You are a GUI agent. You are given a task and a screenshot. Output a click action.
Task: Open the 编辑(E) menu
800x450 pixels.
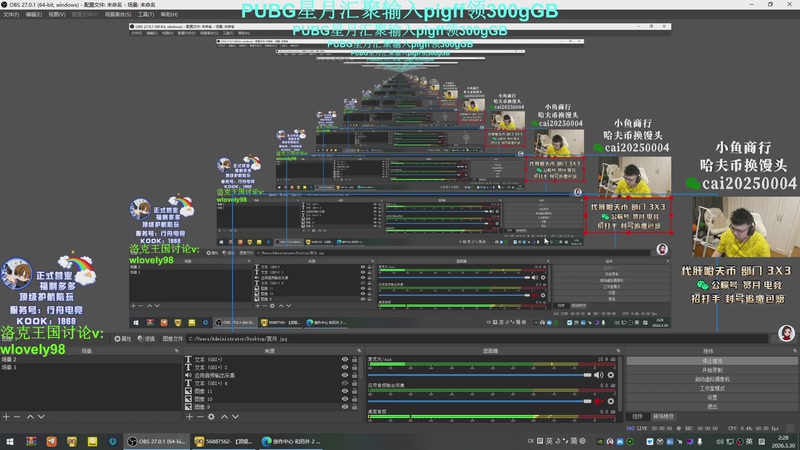(x=33, y=15)
